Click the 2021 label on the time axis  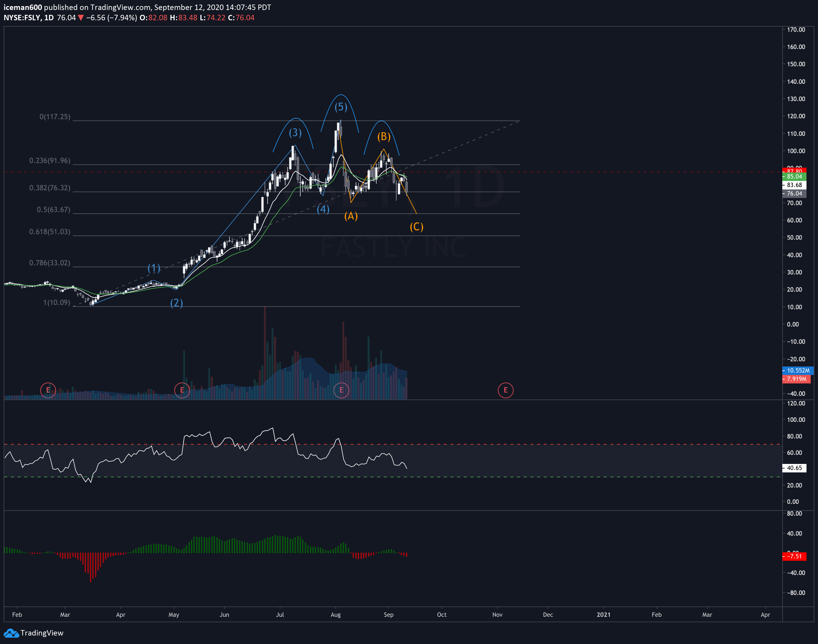tap(603, 615)
